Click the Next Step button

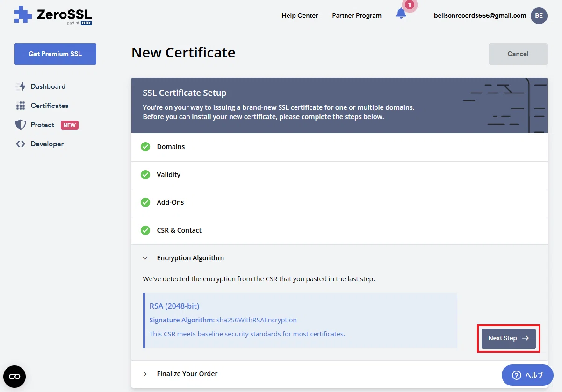pyautogui.click(x=509, y=338)
